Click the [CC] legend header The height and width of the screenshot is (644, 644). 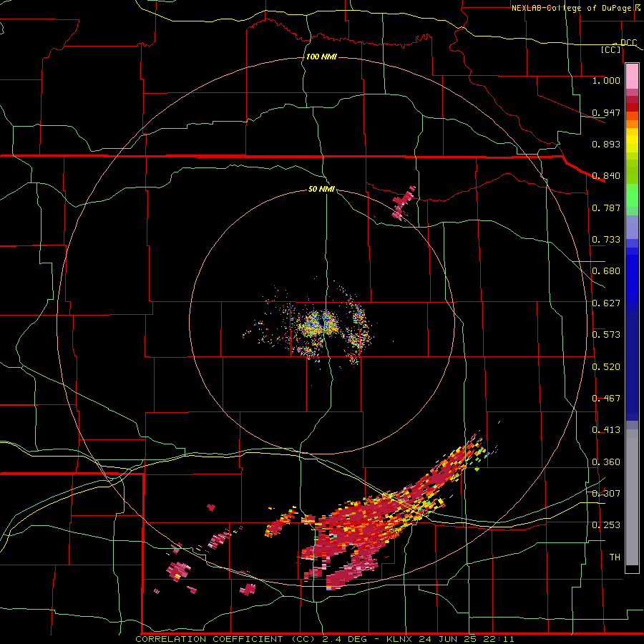[611, 49]
